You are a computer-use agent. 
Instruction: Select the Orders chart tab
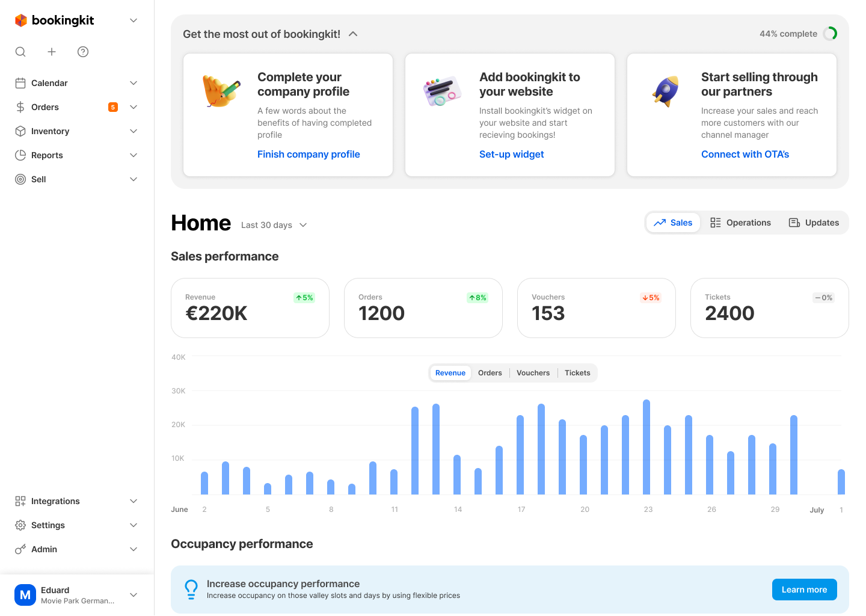pos(490,373)
